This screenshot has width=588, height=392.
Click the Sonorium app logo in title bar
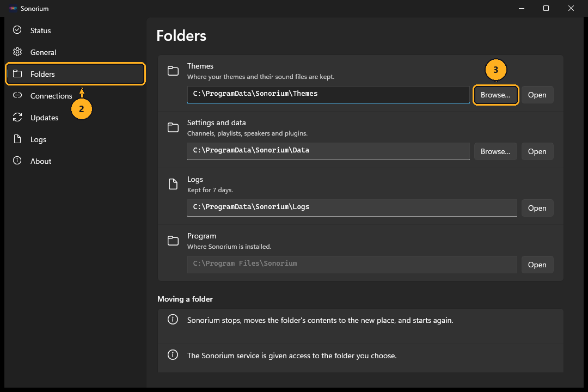pyautogui.click(x=13, y=8)
